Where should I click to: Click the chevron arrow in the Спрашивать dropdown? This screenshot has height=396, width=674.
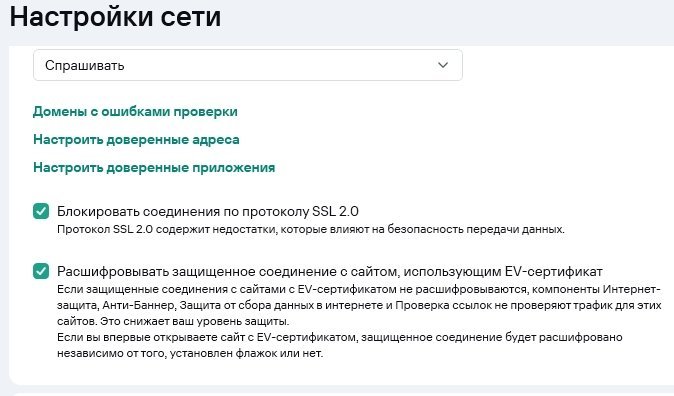tap(443, 65)
